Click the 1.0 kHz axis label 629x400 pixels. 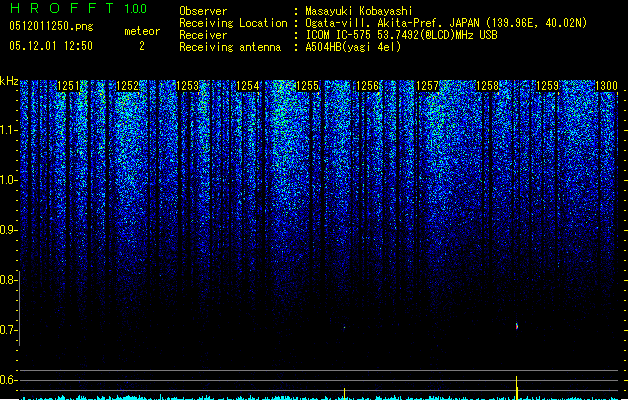[x=8, y=180]
